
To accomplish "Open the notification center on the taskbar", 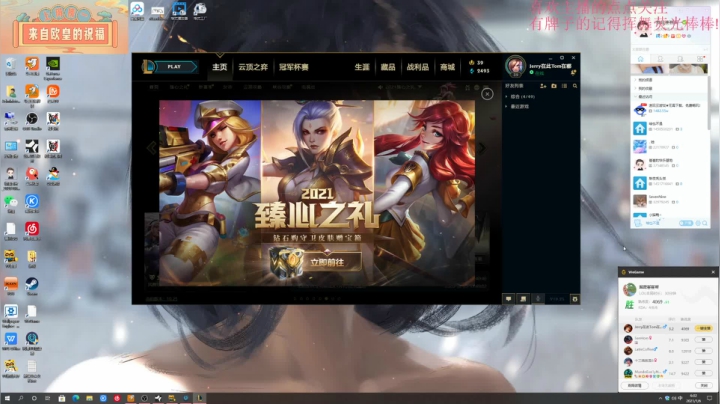I will click(x=709, y=398).
